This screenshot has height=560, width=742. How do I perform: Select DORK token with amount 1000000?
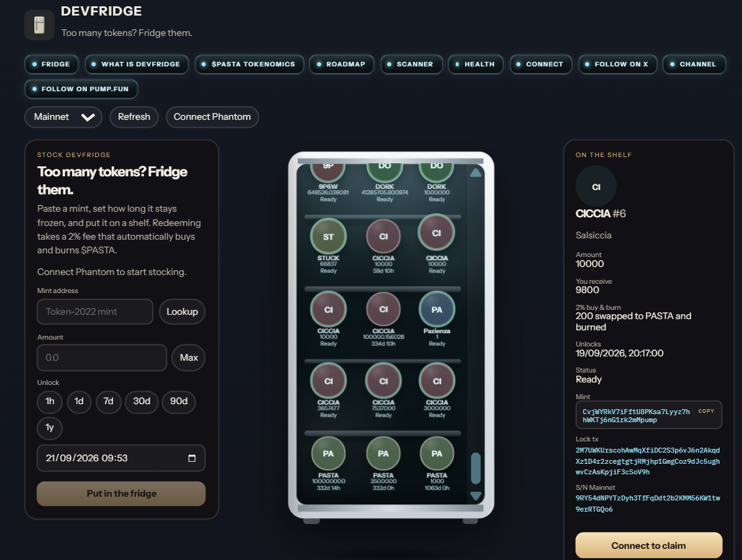coord(437,171)
